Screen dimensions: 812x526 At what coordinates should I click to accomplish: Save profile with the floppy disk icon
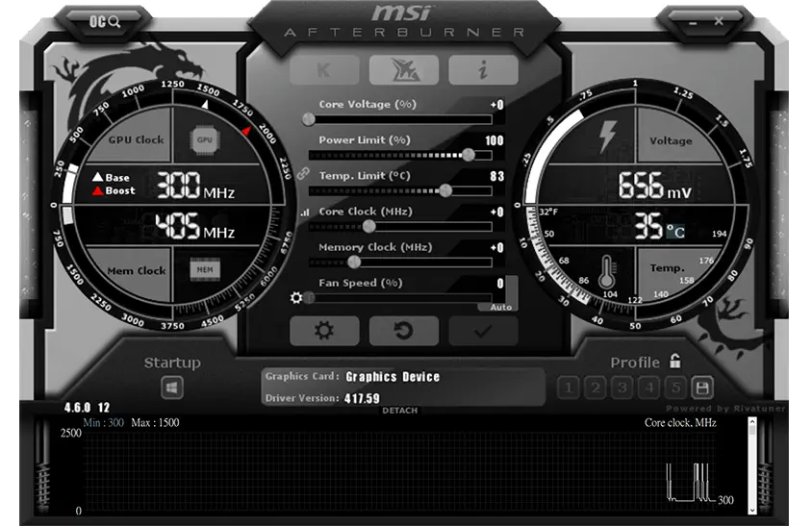coord(702,388)
